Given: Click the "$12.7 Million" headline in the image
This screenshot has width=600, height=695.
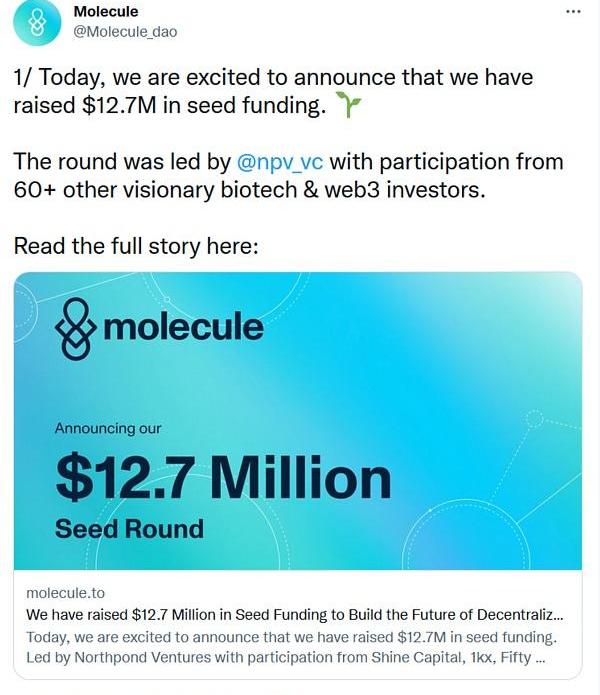Looking at the screenshot, I should [x=223, y=478].
